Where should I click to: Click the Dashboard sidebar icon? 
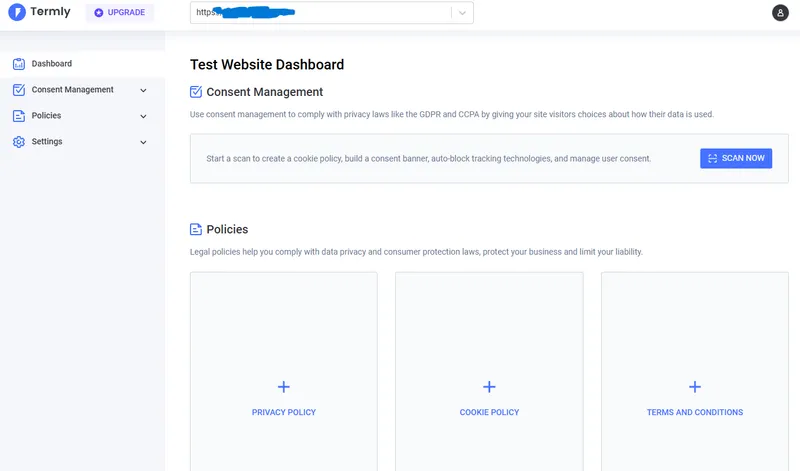(19, 64)
